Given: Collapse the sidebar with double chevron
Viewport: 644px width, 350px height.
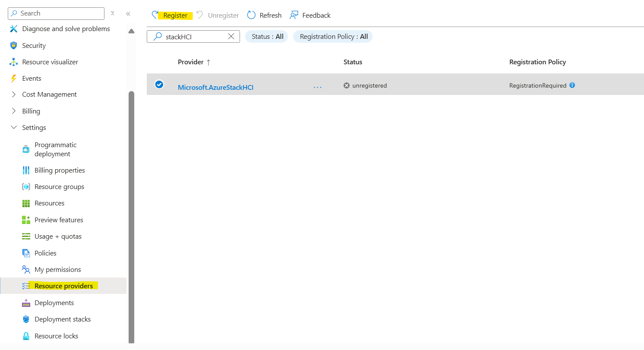Looking at the screenshot, I should [x=128, y=14].
